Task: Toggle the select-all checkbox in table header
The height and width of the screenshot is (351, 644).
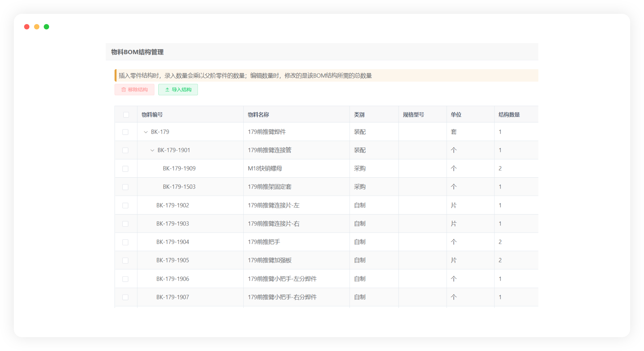Action: pyautogui.click(x=126, y=114)
